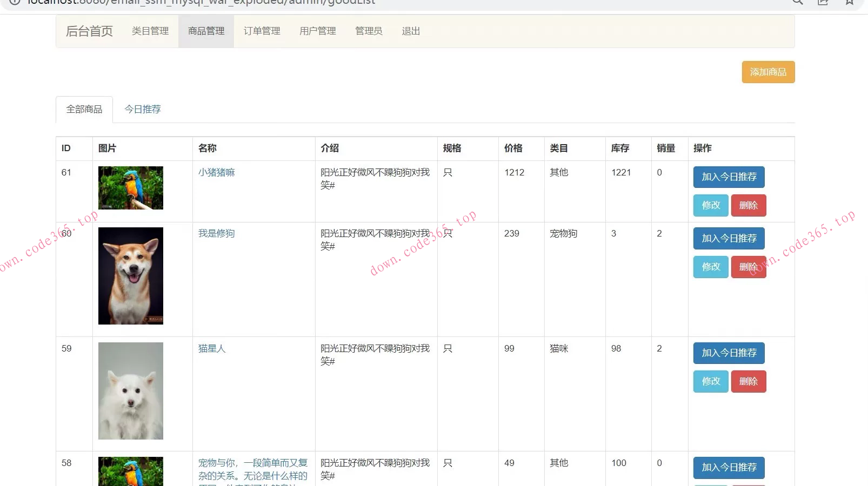This screenshot has height=486, width=868.
Task: Click the Shiba dog thumbnail image
Action: tap(131, 275)
